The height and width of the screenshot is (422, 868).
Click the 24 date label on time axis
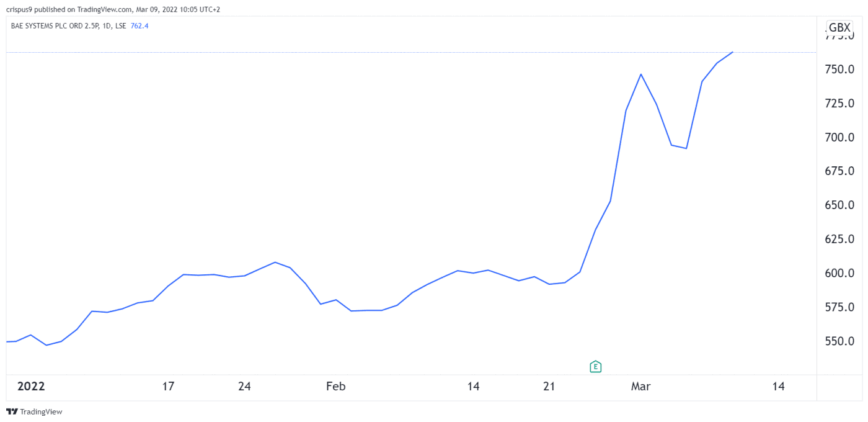coord(244,386)
